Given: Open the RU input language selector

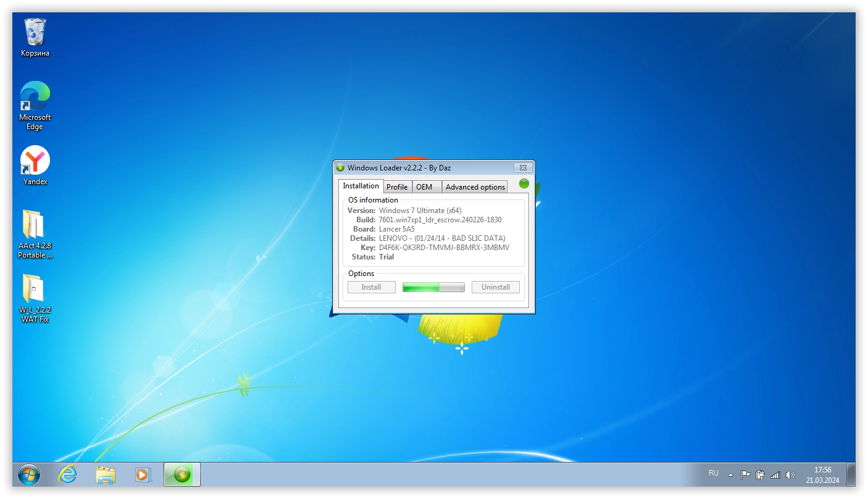Looking at the screenshot, I should [714, 473].
